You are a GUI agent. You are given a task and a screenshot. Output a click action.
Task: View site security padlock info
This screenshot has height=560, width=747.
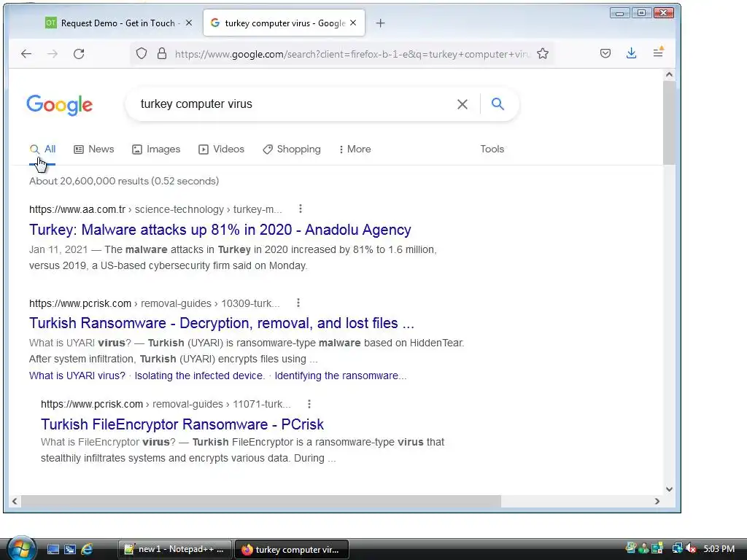162,53
